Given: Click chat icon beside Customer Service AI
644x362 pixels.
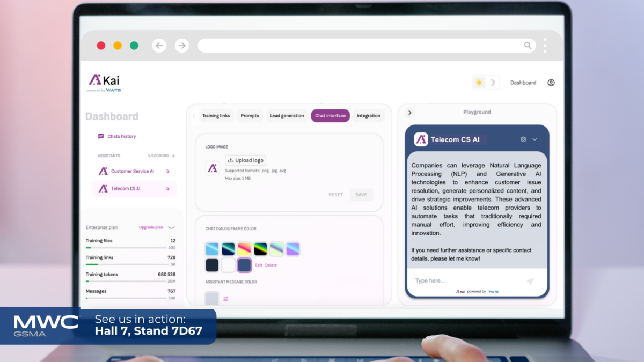Looking at the screenshot, I should tap(167, 172).
